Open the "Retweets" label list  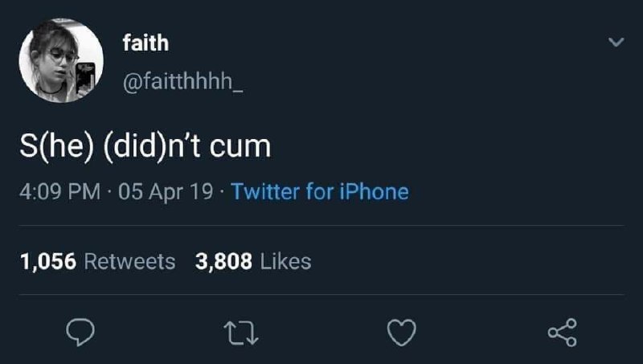129,261
